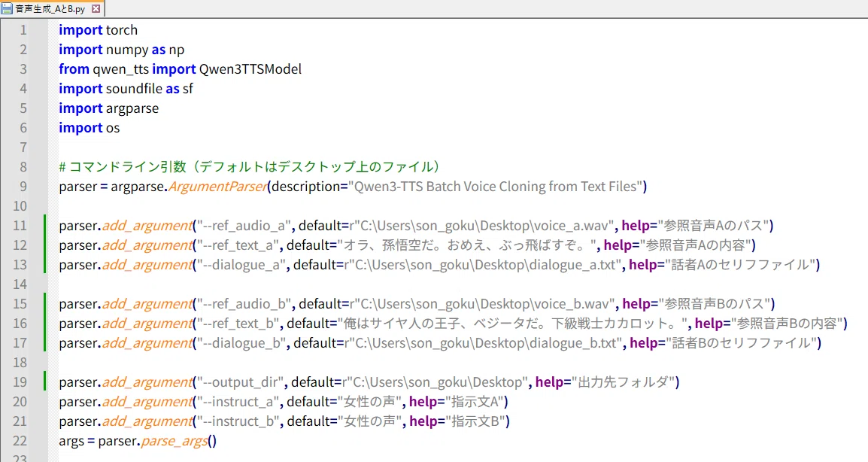Click the "--instruct_b" argument string

pyautogui.click(x=238, y=421)
